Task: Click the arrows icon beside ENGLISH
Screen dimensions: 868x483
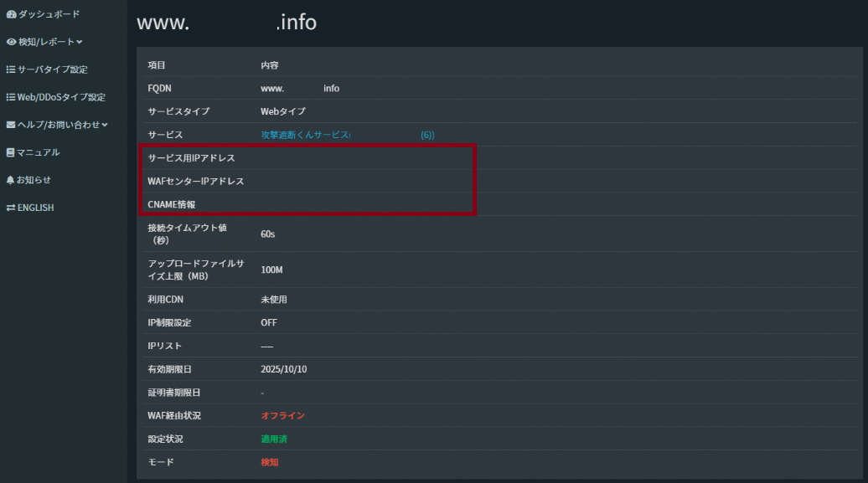Action: click(x=11, y=208)
